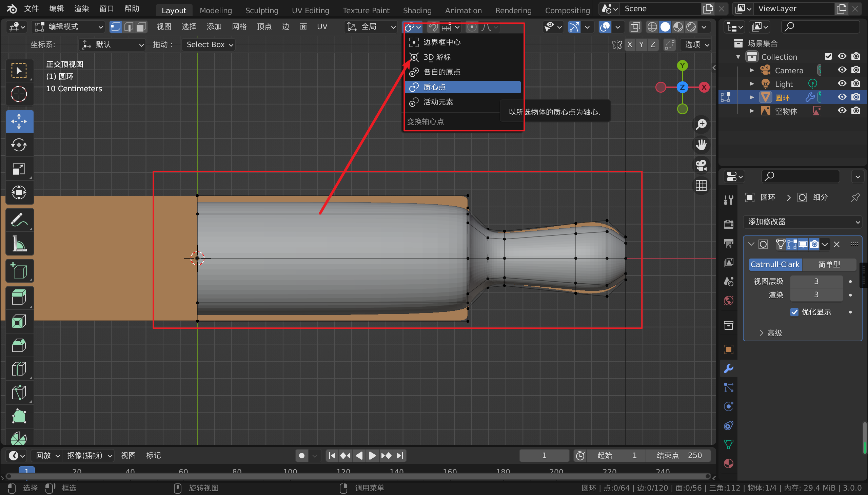This screenshot has width=868, height=495.
Task: Select 简单型 subdivision type
Action: [829, 265]
